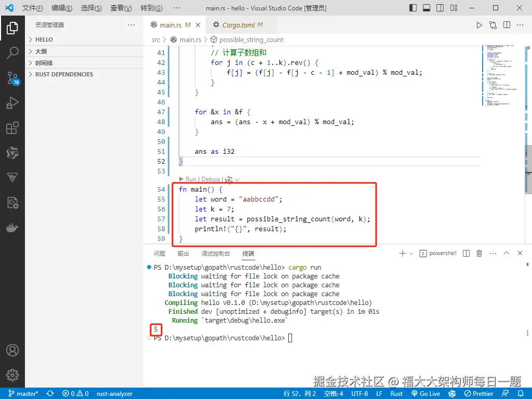Screen dimensions: 532x399
Task: Open the Accounts icon in activity bar
Action: point(12,350)
